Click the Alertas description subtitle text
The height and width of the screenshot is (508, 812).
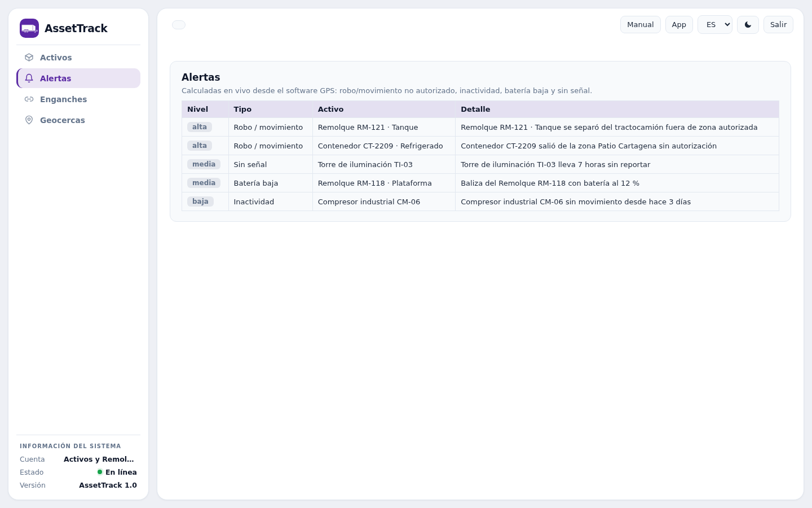(x=387, y=91)
